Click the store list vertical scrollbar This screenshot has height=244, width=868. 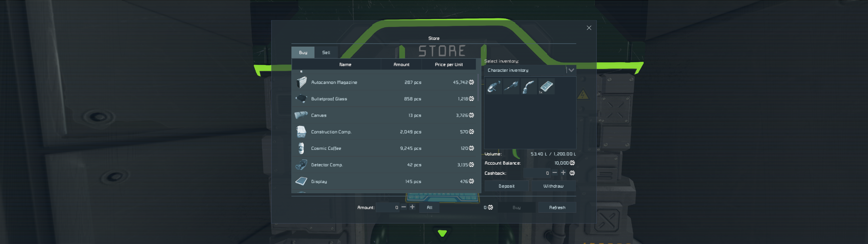click(478, 88)
